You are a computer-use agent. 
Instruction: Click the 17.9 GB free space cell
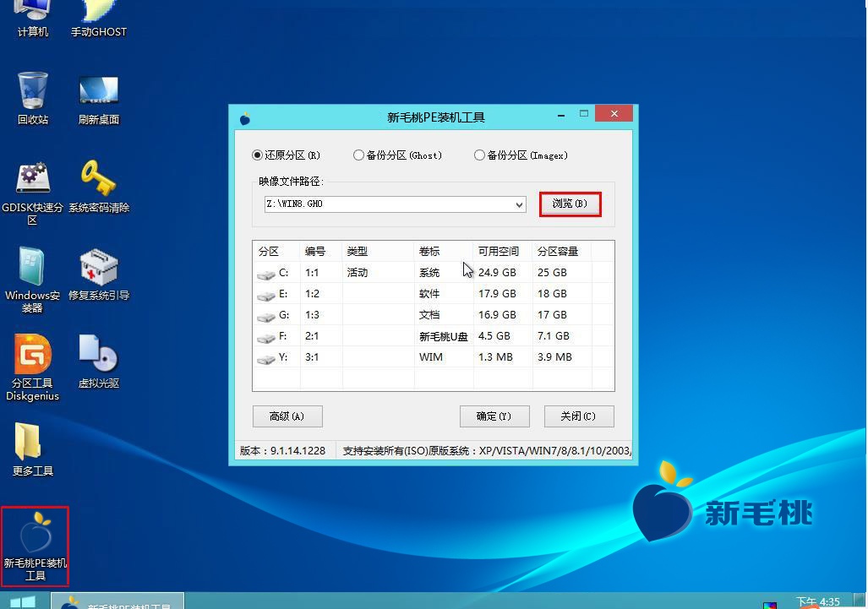(x=497, y=294)
